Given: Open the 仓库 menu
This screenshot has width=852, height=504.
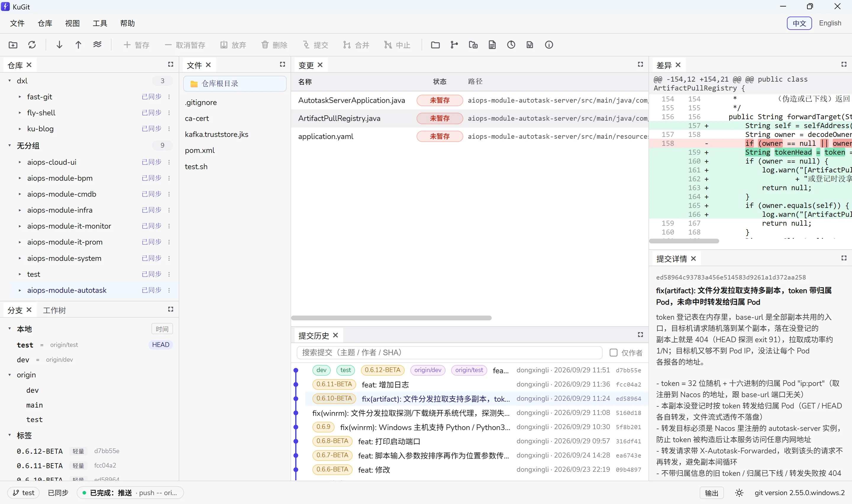Looking at the screenshot, I should [x=45, y=23].
